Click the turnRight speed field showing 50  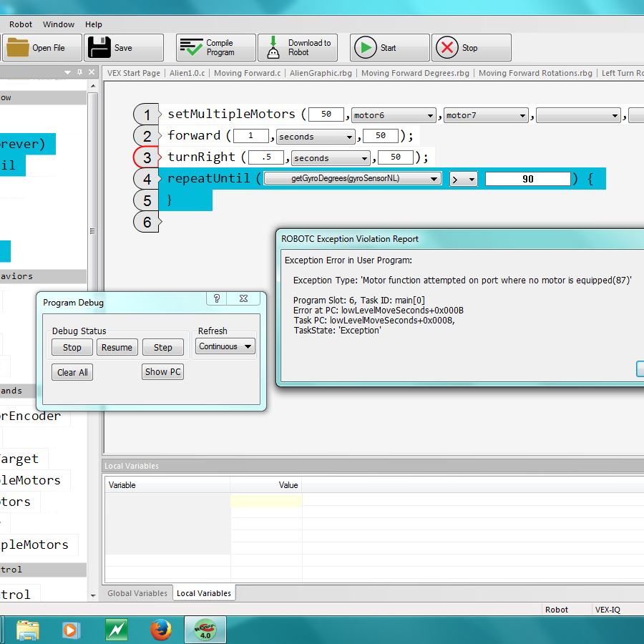point(396,157)
